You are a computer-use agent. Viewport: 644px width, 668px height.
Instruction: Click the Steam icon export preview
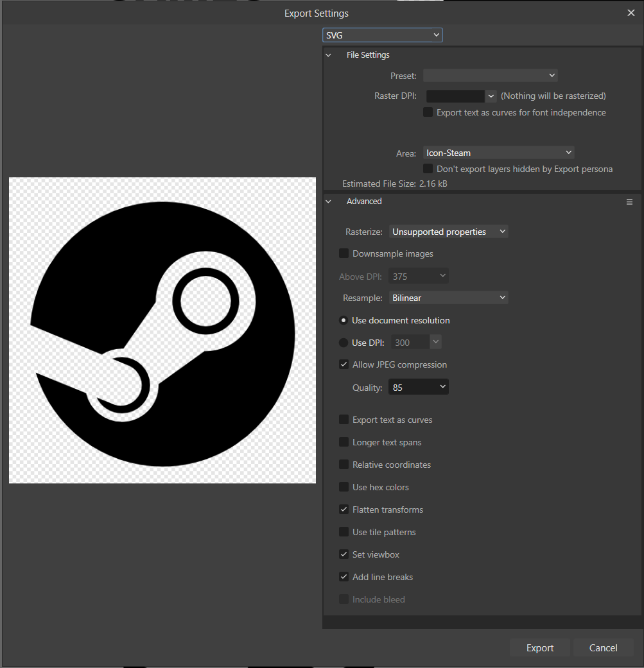162,330
